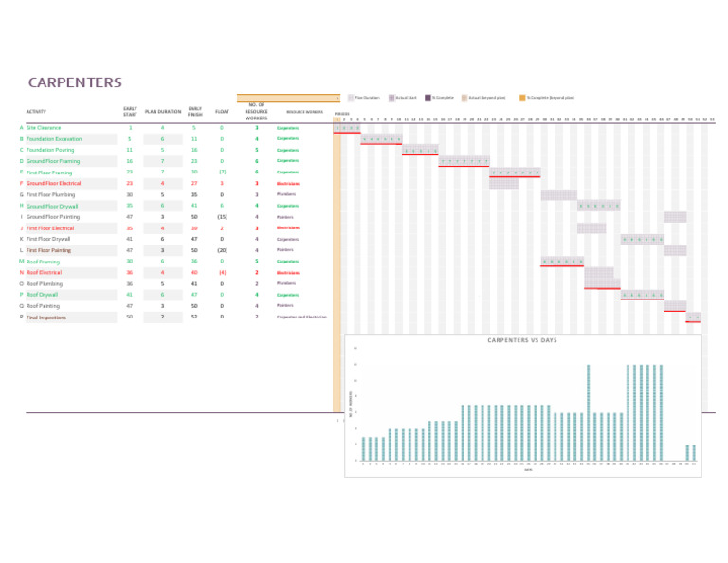Click the % Complete (beyond plan) legend swatch
This screenshot has height=563, width=728.
click(522, 98)
